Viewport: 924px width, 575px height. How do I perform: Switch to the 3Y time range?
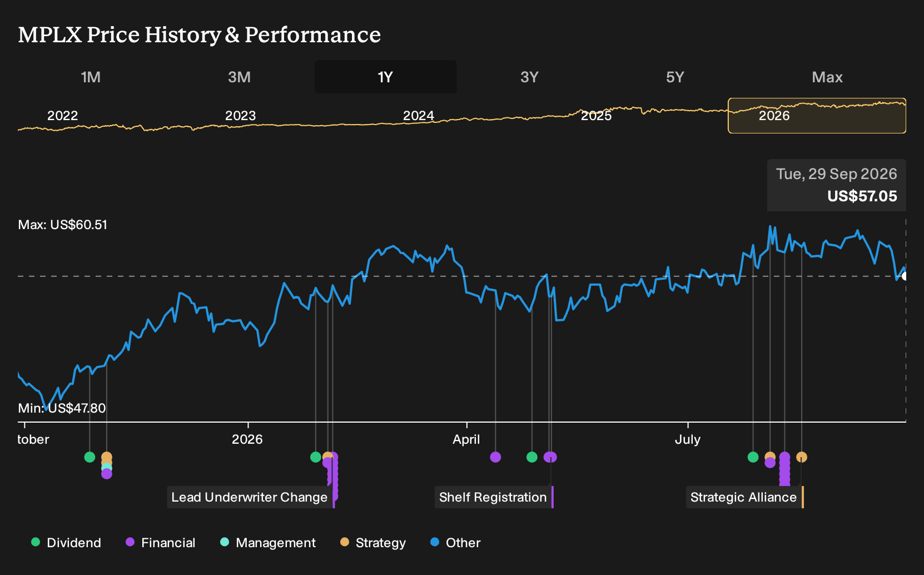tap(529, 77)
